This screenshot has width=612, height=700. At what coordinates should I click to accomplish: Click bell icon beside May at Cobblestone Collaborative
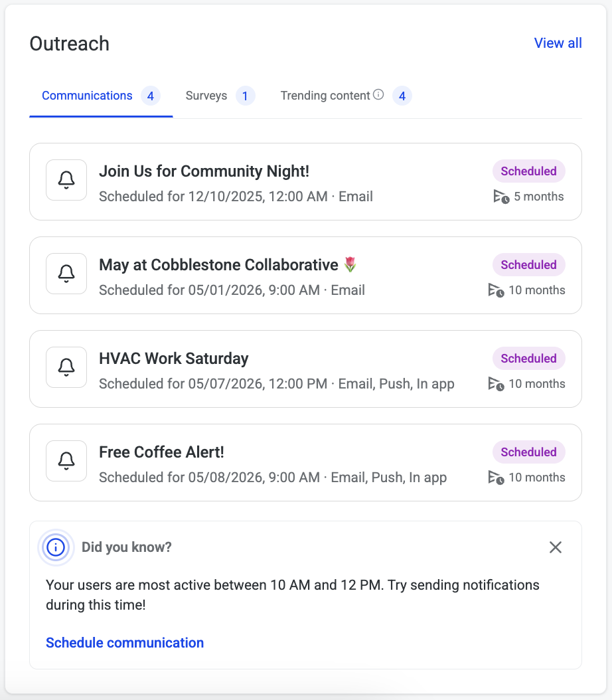pos(66,274)
